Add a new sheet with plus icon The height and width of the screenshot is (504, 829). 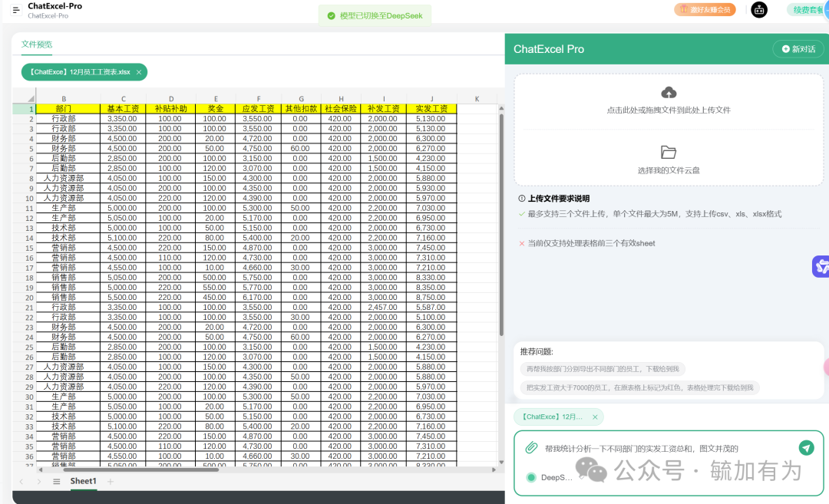111,481
